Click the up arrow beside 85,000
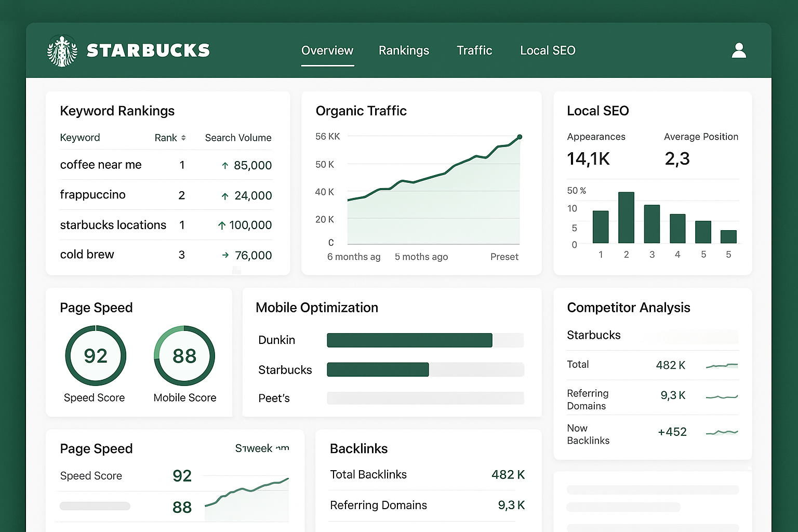 coord(225,166)
